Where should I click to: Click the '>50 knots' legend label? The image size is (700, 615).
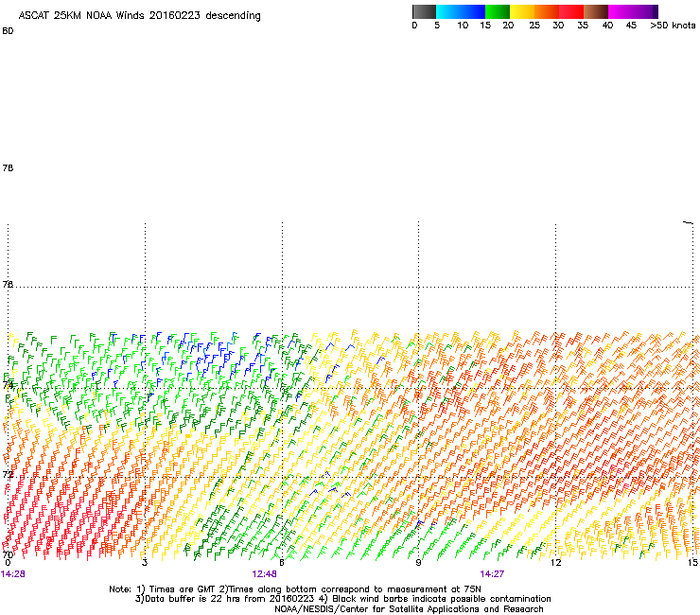click(x=673, y=26)
